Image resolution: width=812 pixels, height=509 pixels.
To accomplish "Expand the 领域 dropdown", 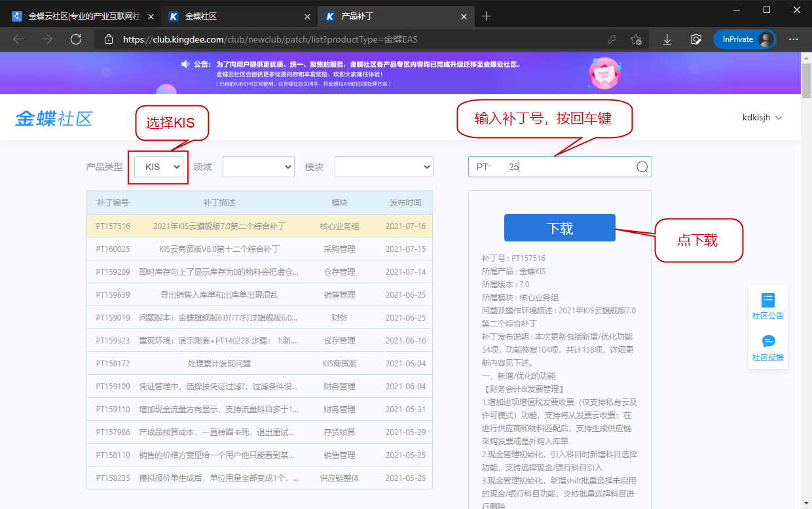I will click(258, 167).
